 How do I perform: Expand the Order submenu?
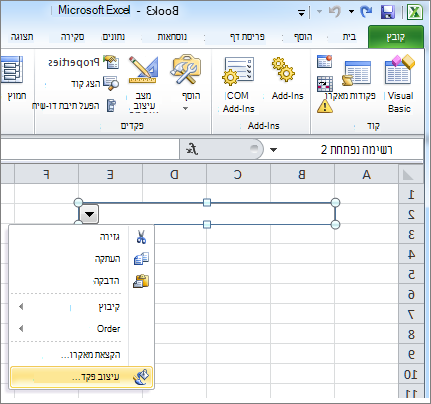(82, 329)
